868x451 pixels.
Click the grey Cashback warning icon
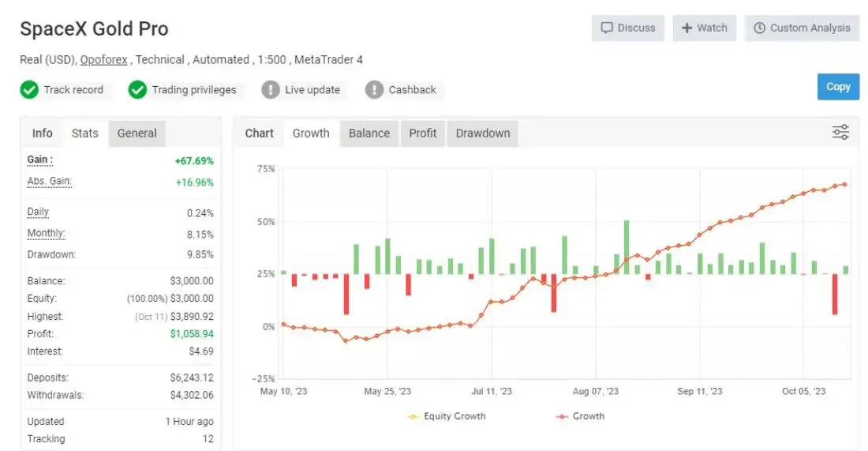[x=374, y=90]
